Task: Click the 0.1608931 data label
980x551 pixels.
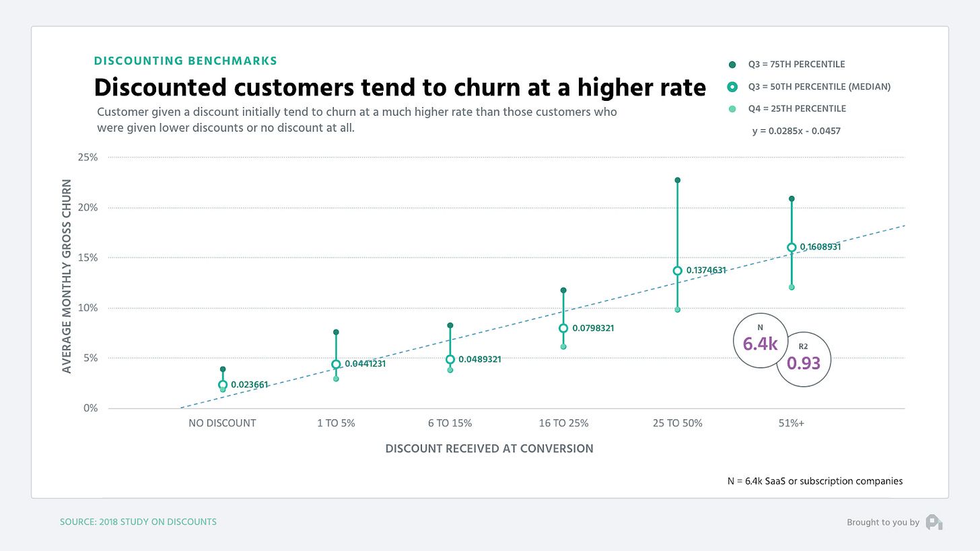Action: pos(820,247)
